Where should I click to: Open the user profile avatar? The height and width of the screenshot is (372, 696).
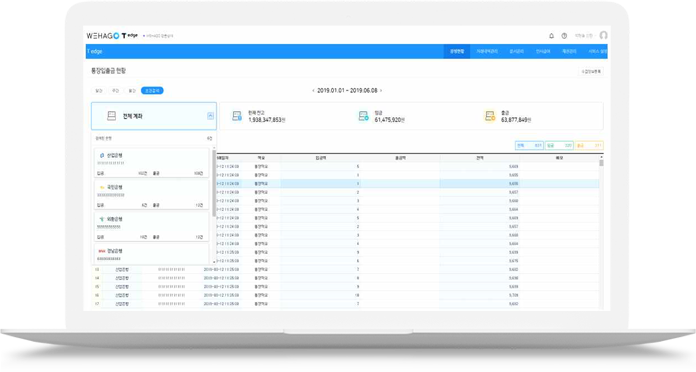click(x=603, y=35)
